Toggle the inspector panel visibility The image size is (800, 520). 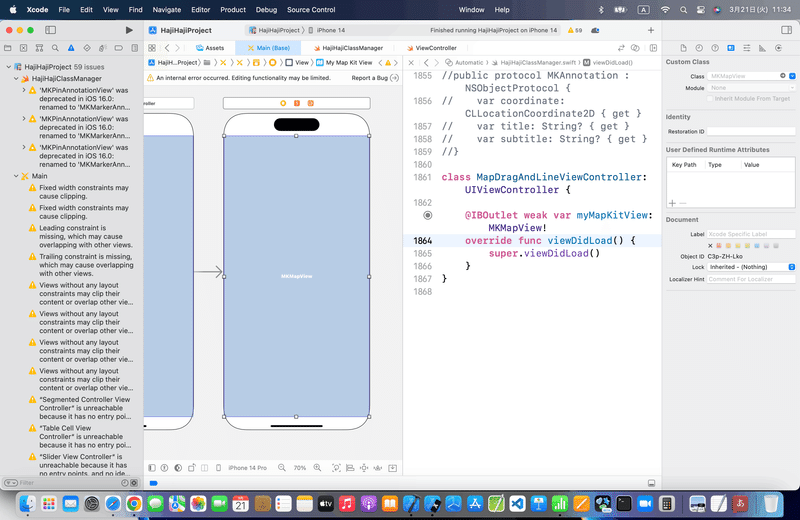point(786,30)
